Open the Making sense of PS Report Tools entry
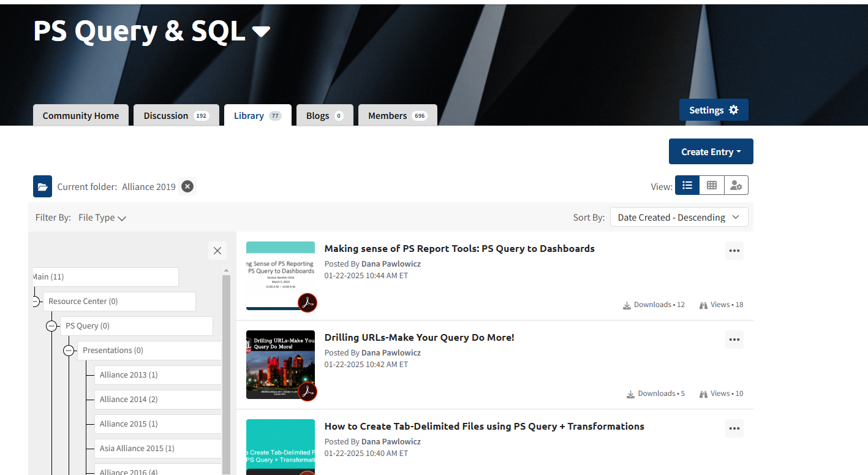868x475 pixels. (459, 248)
